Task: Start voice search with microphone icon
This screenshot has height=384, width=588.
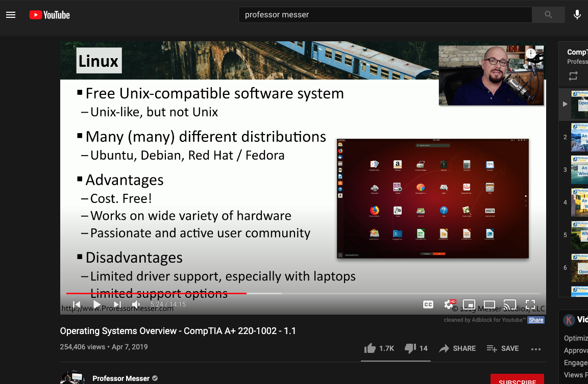Action: [577, 15]
